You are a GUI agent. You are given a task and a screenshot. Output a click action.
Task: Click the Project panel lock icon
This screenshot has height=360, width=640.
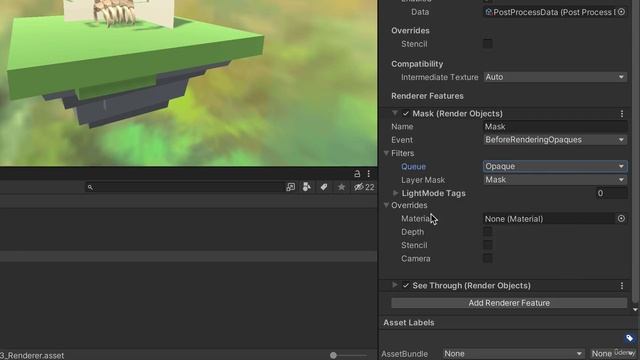(357, 173)
